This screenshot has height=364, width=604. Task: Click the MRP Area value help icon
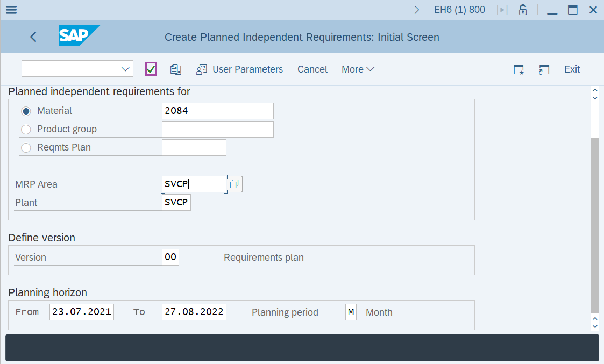click(x=235, y=184)
